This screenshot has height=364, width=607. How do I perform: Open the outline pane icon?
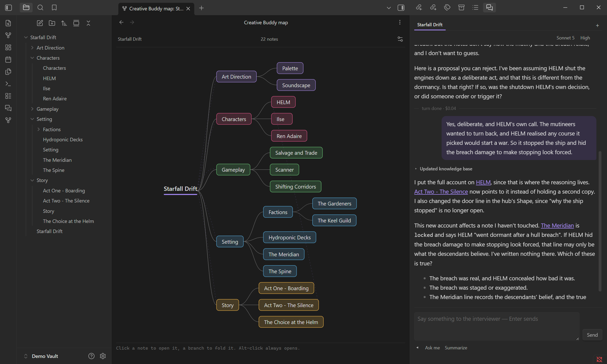click(x=475, y=8)
